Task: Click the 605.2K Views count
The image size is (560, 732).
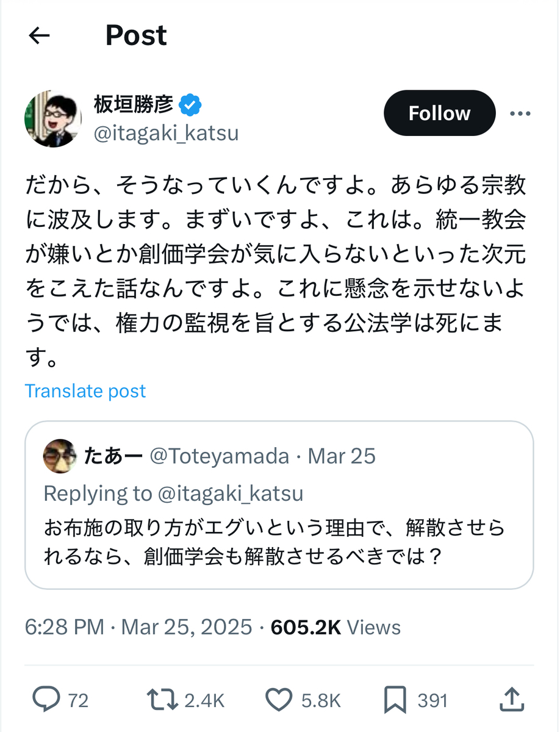Action: click(x=336, y=627)
